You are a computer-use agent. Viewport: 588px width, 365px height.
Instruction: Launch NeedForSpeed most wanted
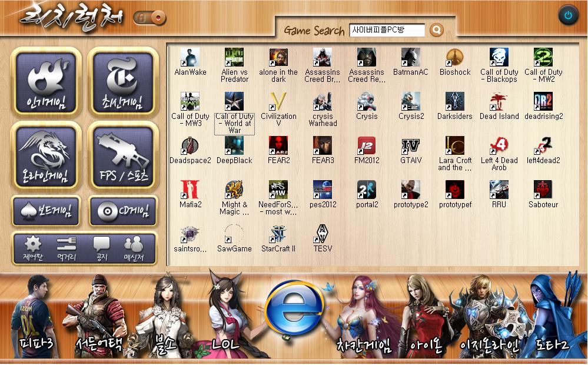pos(278,198)
